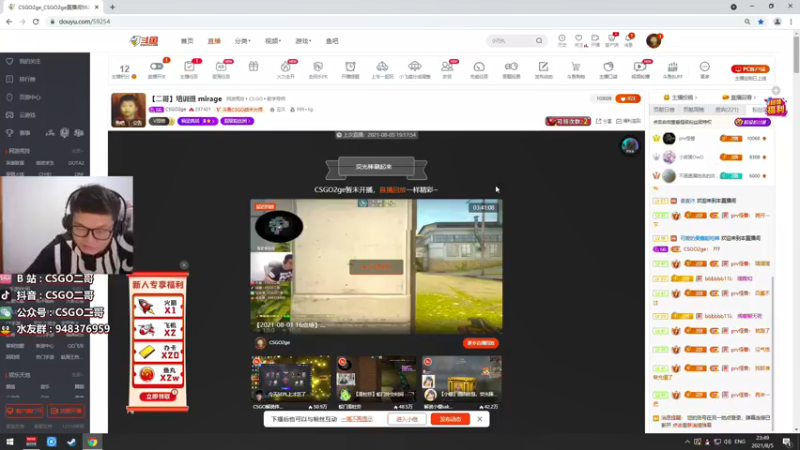800x450 pixels.
Task: Open the third recommended stream thumbnail (42.2万)
Action: point(461,379)
